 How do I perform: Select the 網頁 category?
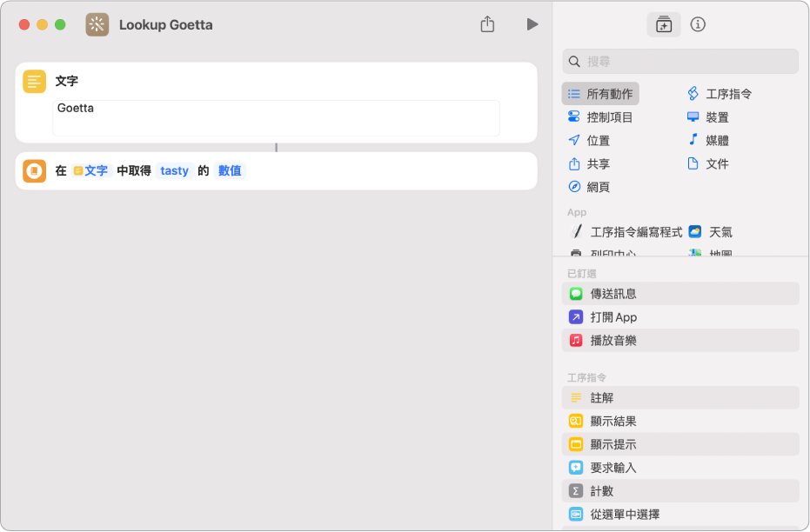pyautogui.click(x=589, y=187)
